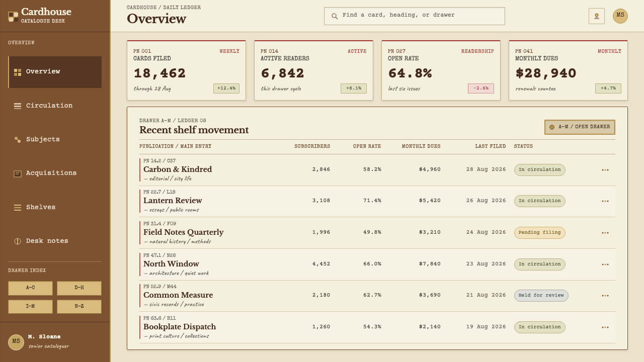Select the D–H drawer index button
This screenshot has width=644, height=362.
pyautogui.click(x=79, y=288)
